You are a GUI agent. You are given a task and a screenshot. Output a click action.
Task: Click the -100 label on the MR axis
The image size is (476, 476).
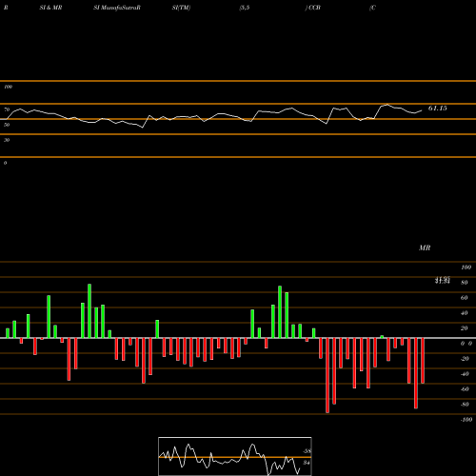coord(466,420)
